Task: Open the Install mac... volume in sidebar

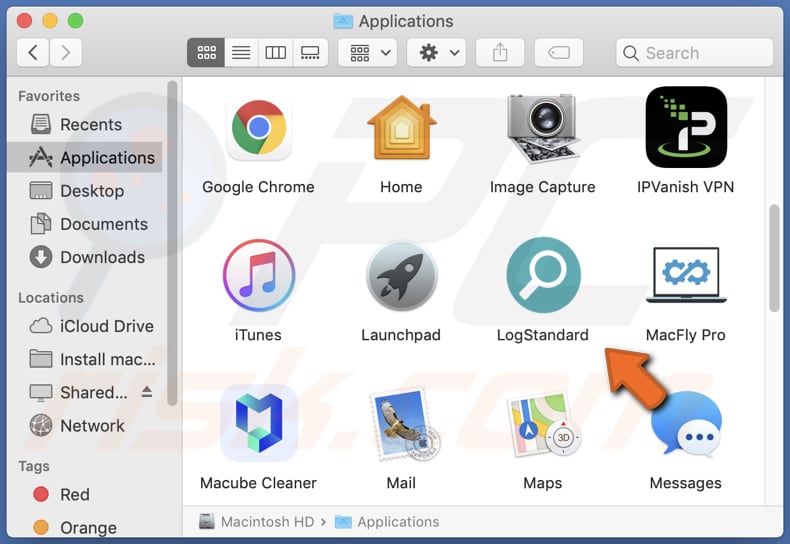Action: pos(84,360)
